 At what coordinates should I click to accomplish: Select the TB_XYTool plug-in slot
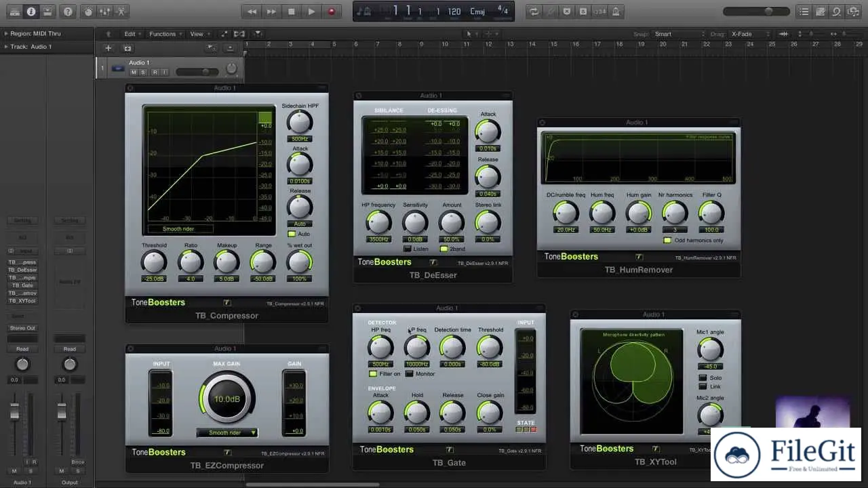pyautogui.click(x=22, y=301)
